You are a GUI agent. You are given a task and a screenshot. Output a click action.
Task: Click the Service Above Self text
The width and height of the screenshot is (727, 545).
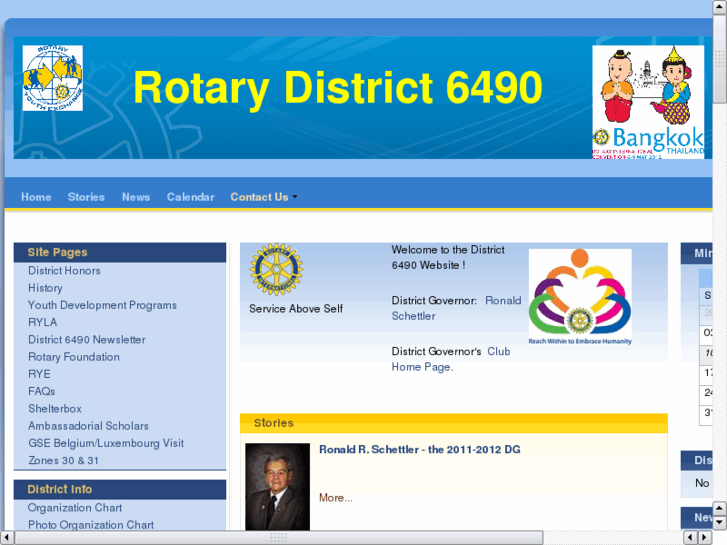pos(296,309)
